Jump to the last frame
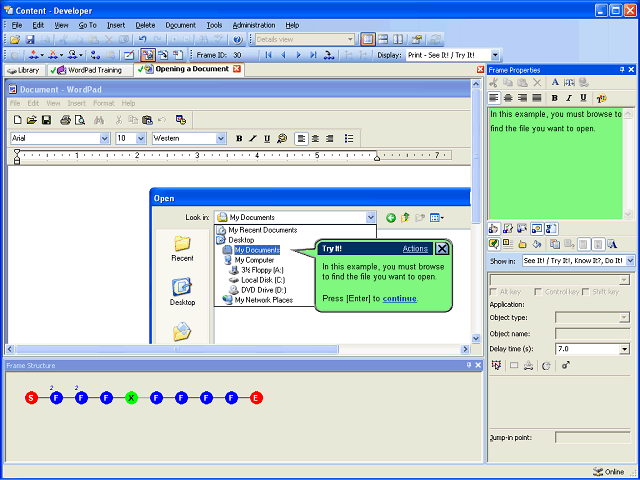 (313, 55)
